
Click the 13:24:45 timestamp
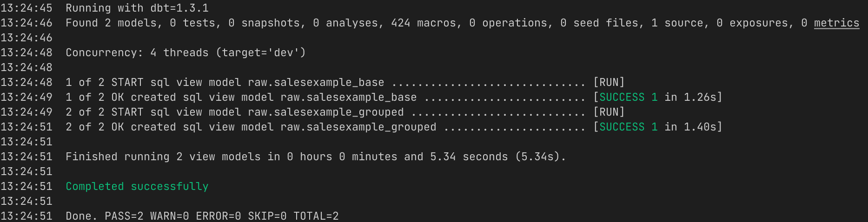[27, 8]
